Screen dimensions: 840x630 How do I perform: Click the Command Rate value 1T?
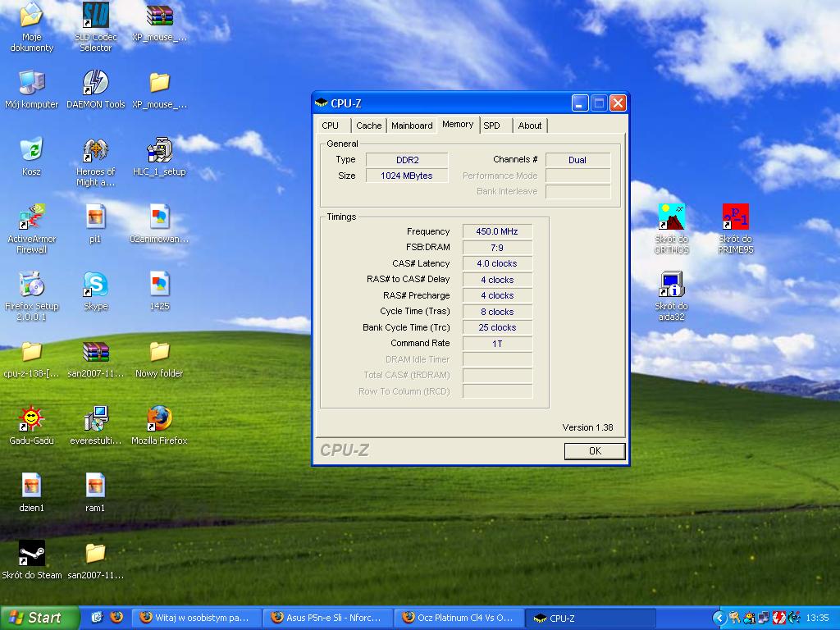tap(497, 344)
